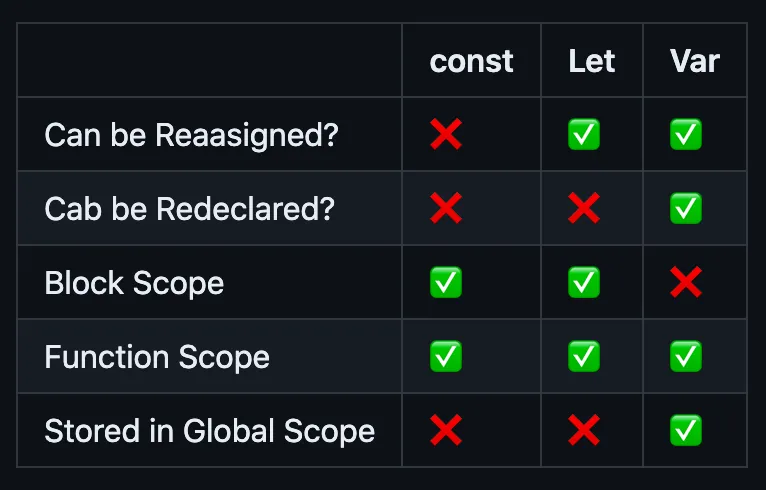
Task: Click the Var checkmark in Reaasigned row
Action: tap(686, 134)
